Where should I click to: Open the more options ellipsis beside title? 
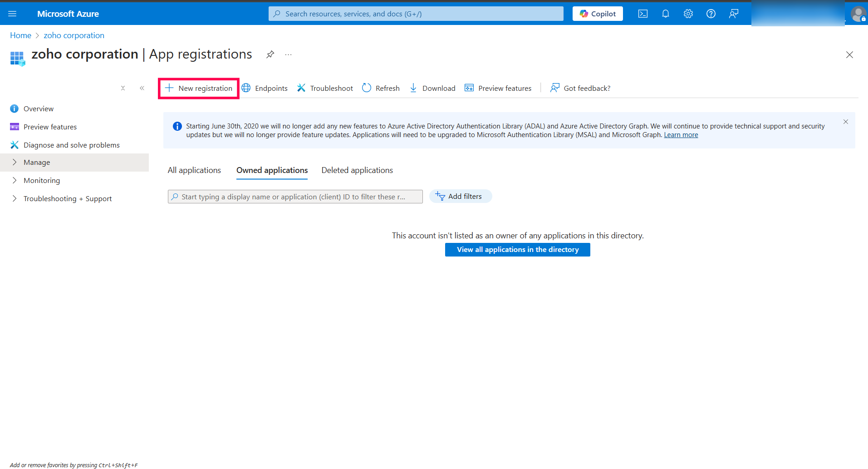tap(289, 54)
